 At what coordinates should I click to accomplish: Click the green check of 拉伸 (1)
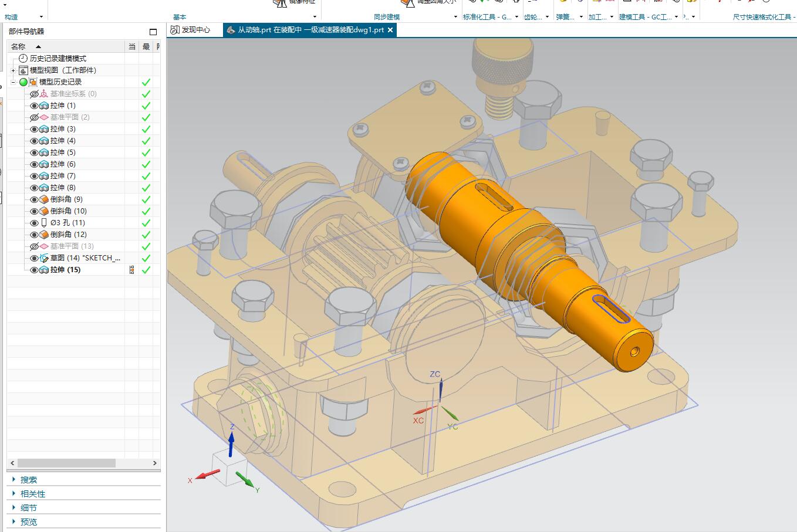(x=146, y=106)
